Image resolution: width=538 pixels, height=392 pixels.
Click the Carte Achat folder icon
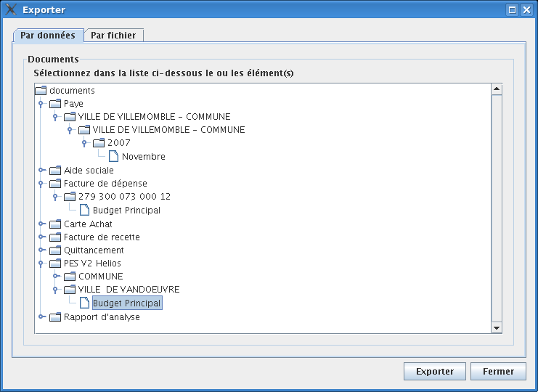(55, 224)
